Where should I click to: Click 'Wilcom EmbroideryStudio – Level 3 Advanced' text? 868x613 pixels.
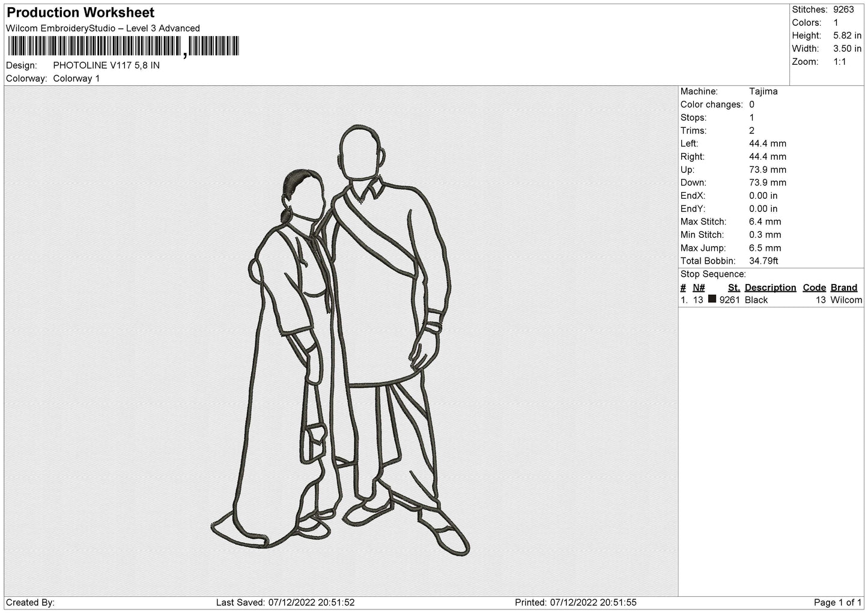point(103,28)
